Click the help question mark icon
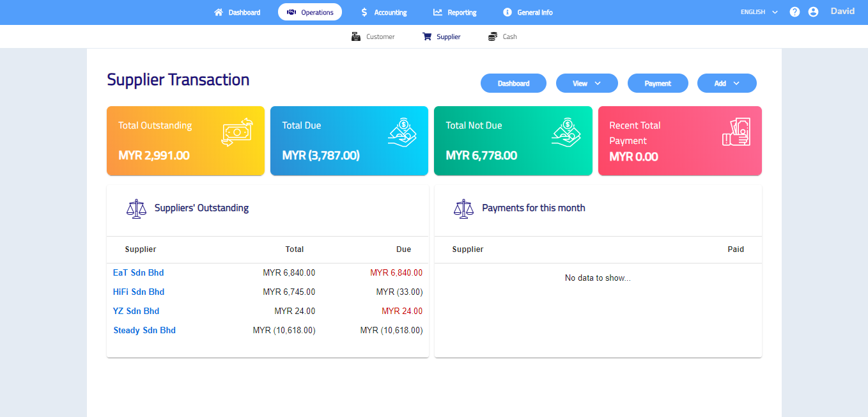The image size is (868, 417). (x=794, y=12)
